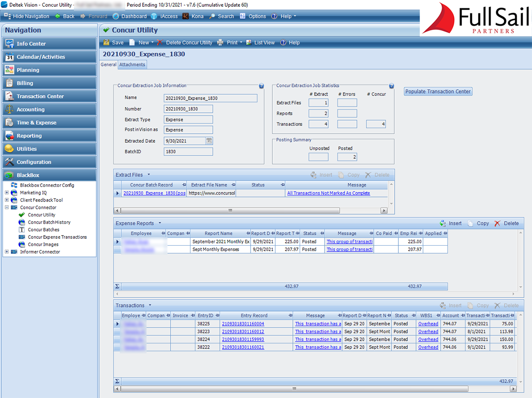Click Insert in the Expense Reports grid

click(x=451, y=223)
